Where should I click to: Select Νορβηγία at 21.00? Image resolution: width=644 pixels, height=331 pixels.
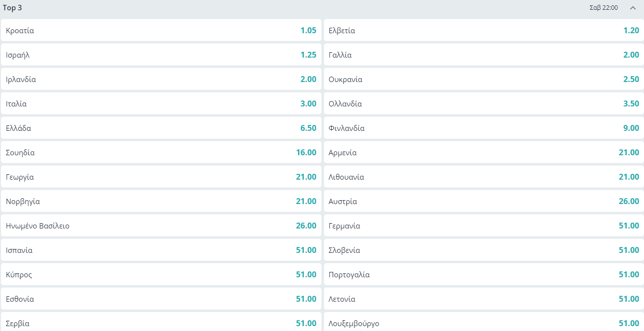click(x=161, y=201)
